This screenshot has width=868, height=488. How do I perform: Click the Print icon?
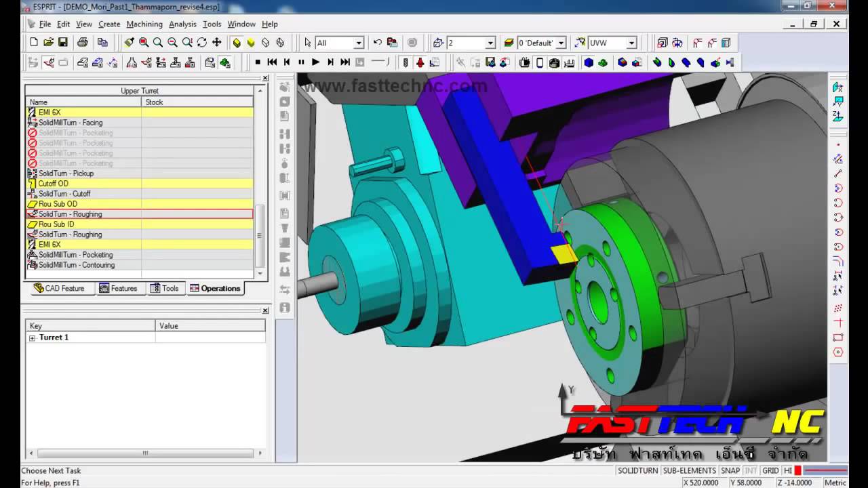click(83, 42)
